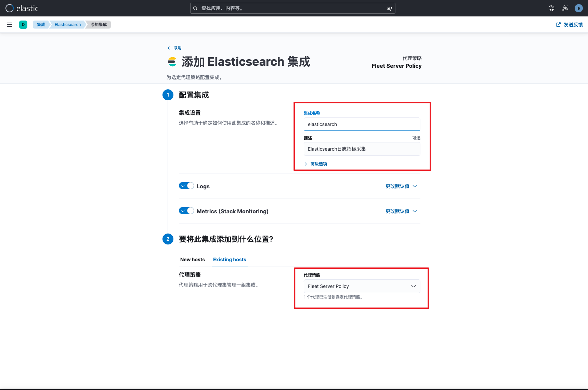Click the search bar in the header
The image size is (588, 390).
[x=293, y=8]
